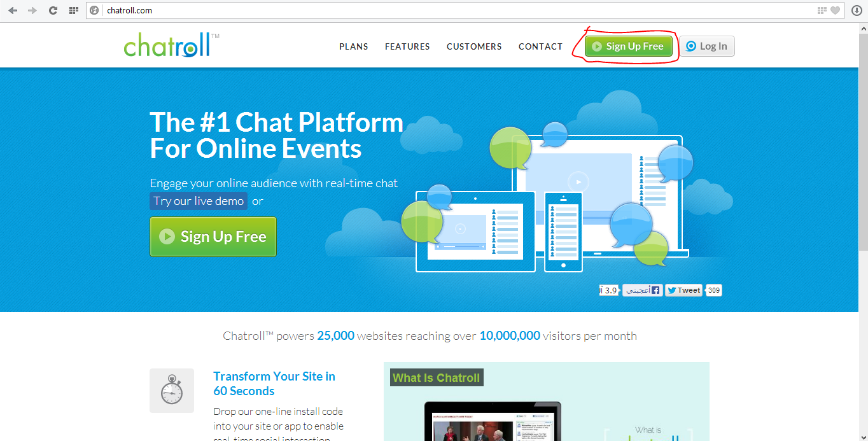The image size is (868, 441).
Task: Click the globe site icon in address bar
Action: [95, 10]
